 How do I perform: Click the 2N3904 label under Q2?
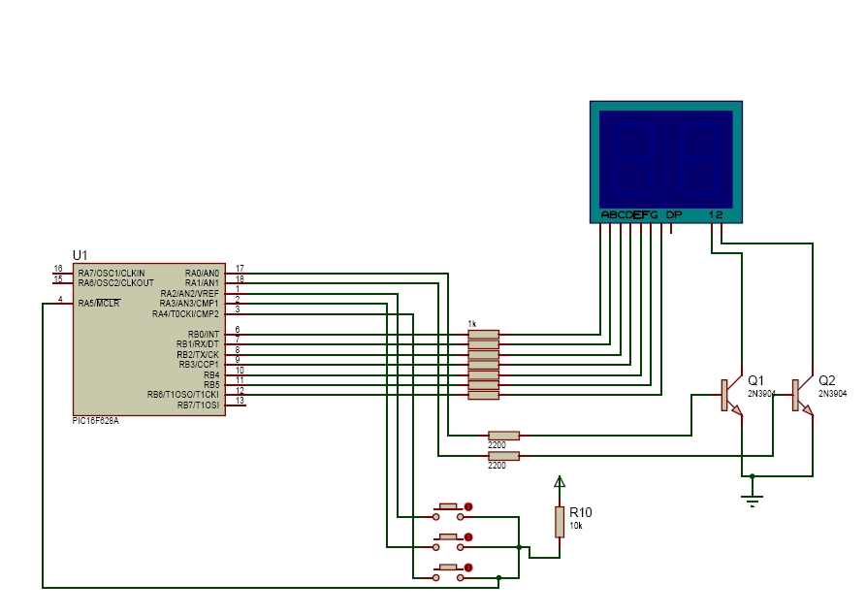click(x=832, y=394)
